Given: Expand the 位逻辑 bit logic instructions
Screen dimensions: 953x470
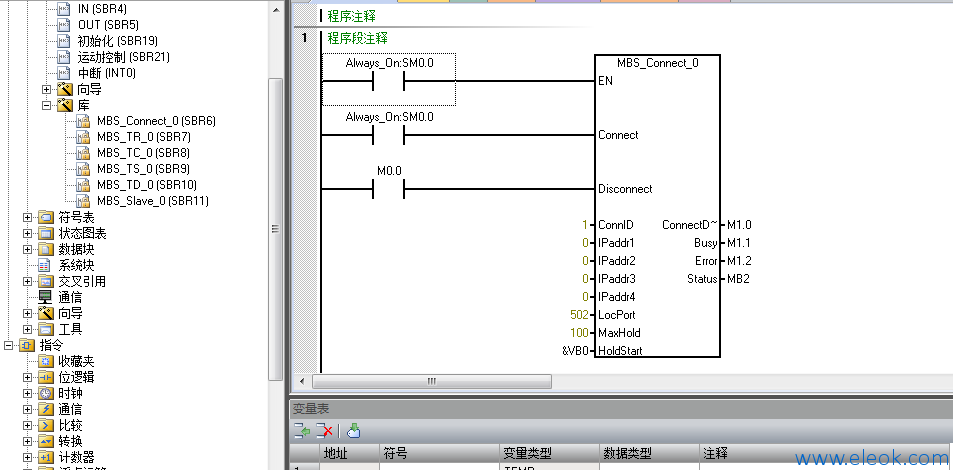Looking at the screenshot, I should (x=27, y=377).
